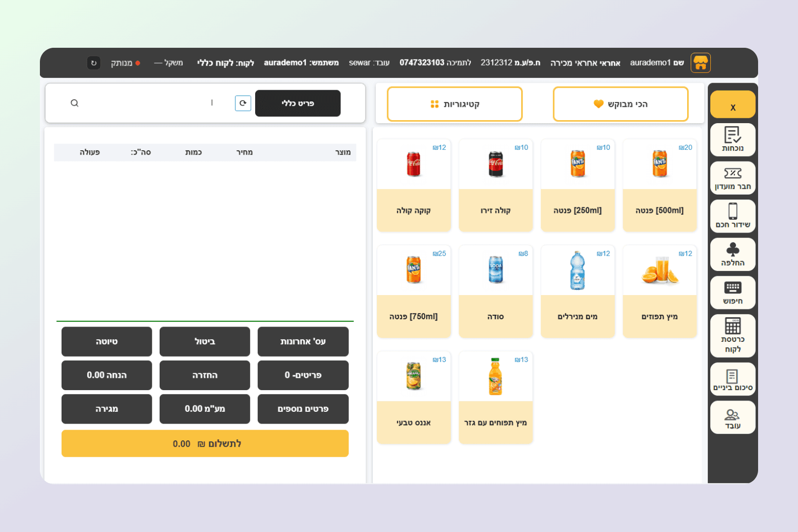Click פריטים- 0 items button

(303, 375)
